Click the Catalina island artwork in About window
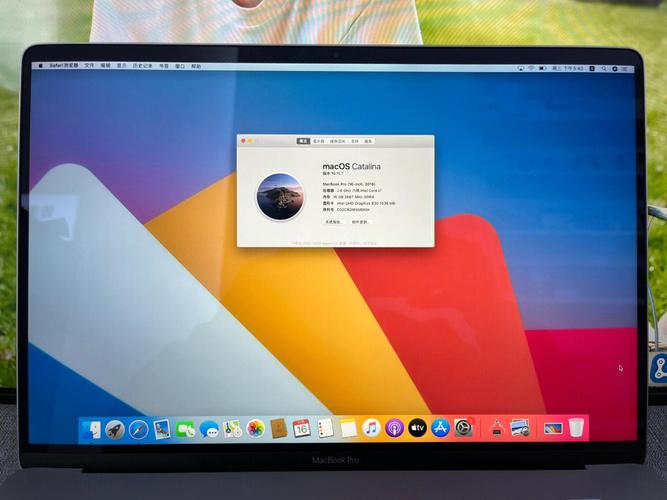 tap(280, 196)
